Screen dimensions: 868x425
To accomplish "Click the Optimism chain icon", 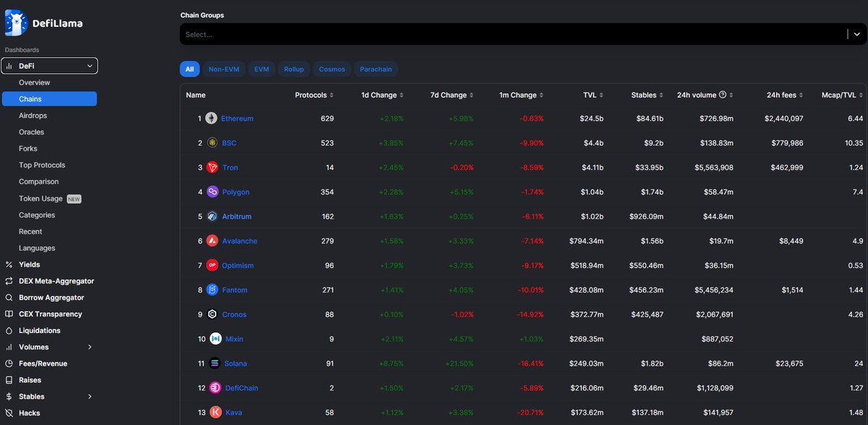I will tap(212, 265).
